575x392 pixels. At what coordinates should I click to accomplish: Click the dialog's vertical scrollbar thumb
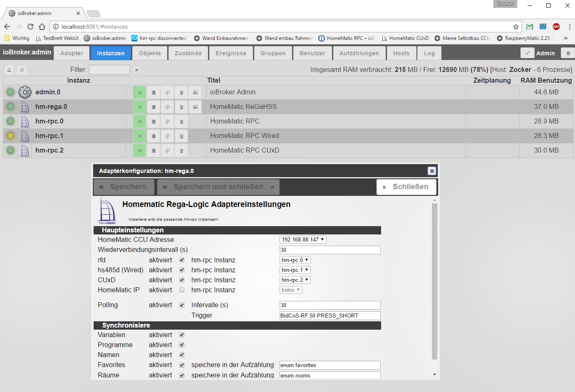[x=434, y=281]
